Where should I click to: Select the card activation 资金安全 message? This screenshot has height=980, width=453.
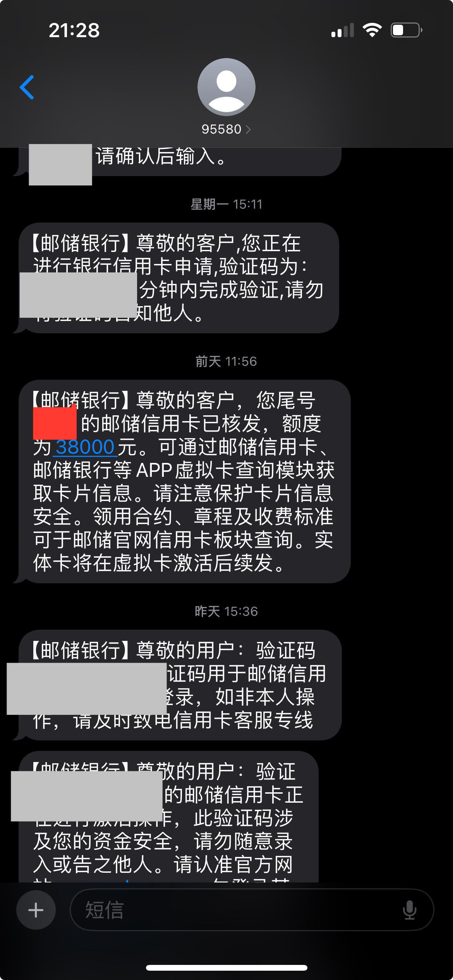(168, 817)
